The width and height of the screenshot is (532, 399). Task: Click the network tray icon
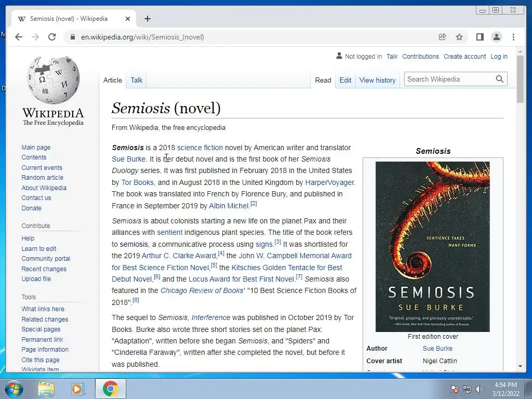coord(467,389)
